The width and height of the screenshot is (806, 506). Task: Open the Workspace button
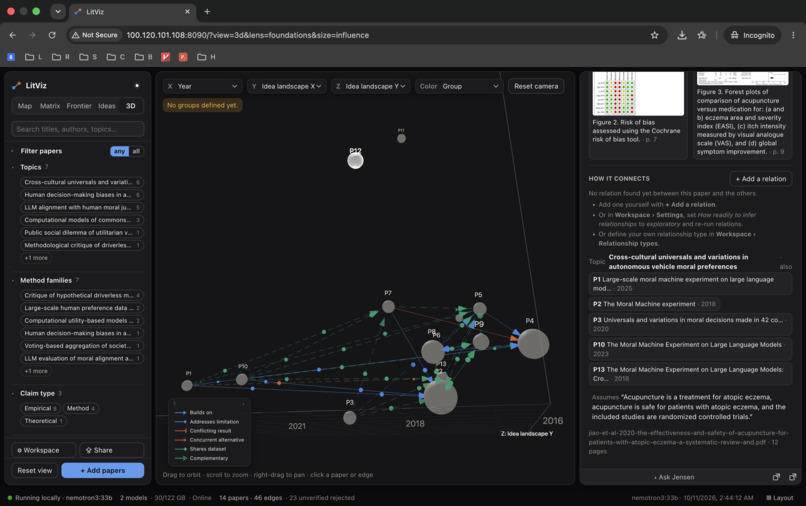[43, 450]
